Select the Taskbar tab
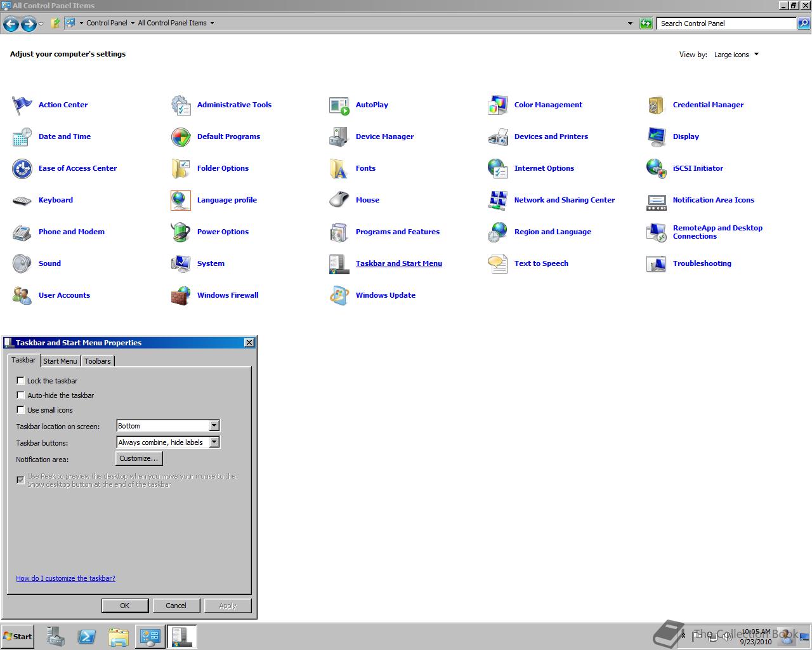This screenshot has height=650, width=812. [x=23, y=360]
